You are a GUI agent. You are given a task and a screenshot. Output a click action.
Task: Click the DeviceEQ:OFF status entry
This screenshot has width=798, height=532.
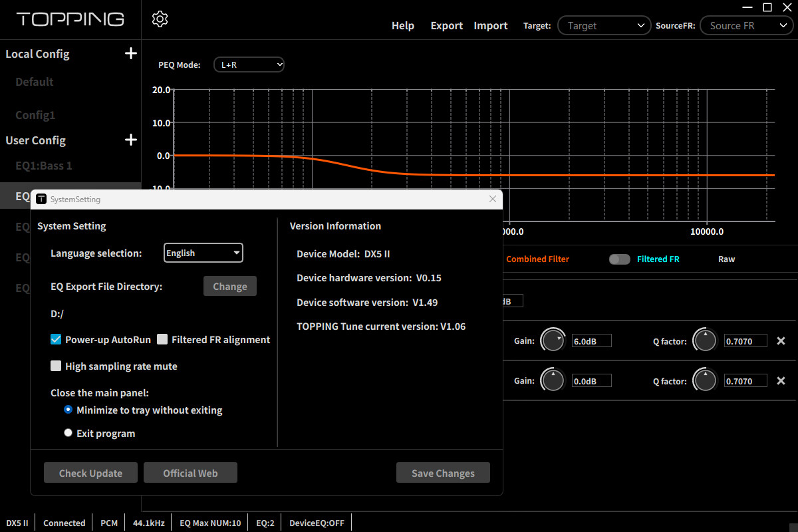pyautogui.click(x=317, y=523)
